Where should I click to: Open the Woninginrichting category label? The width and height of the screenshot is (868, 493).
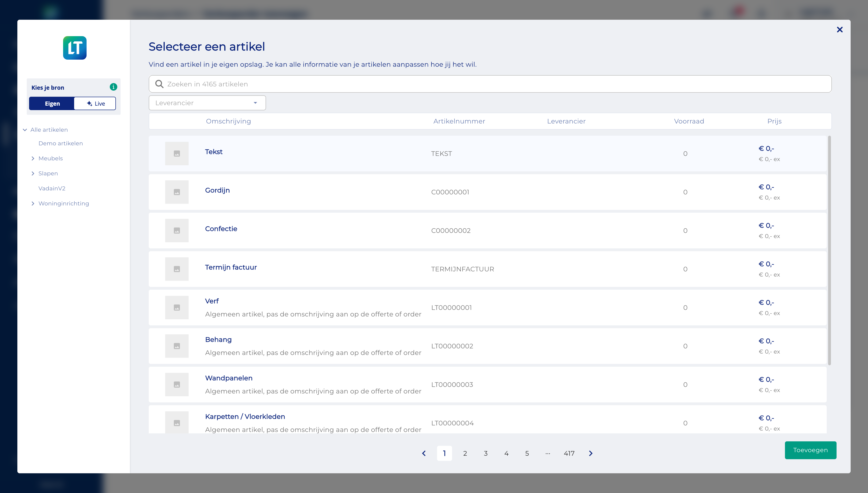pos(64,204)
